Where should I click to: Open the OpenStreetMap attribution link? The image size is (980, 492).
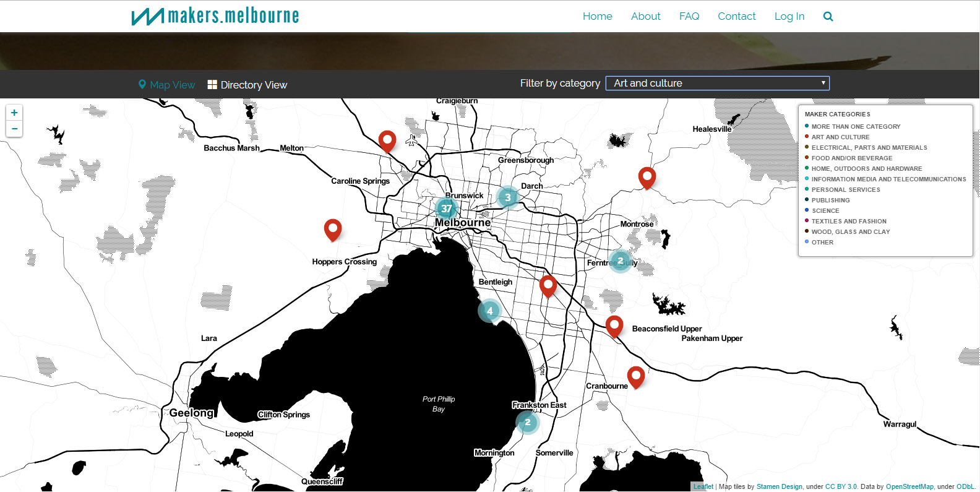coord(909,486)
